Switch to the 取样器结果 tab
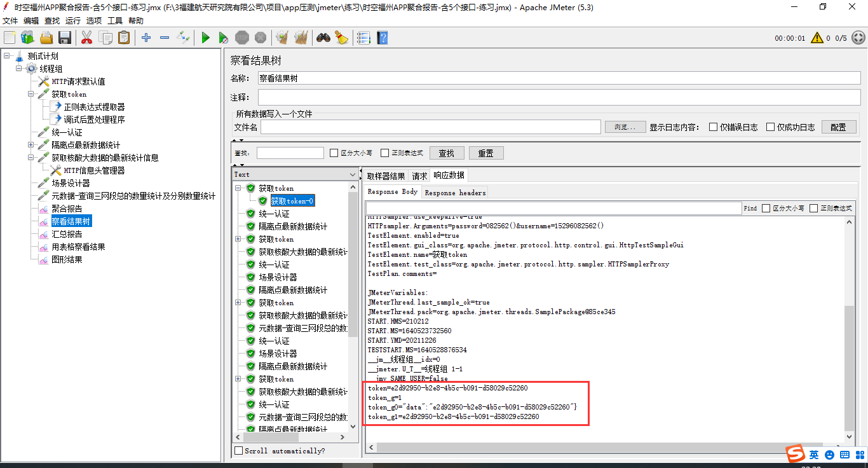 [x=386, y=176]
